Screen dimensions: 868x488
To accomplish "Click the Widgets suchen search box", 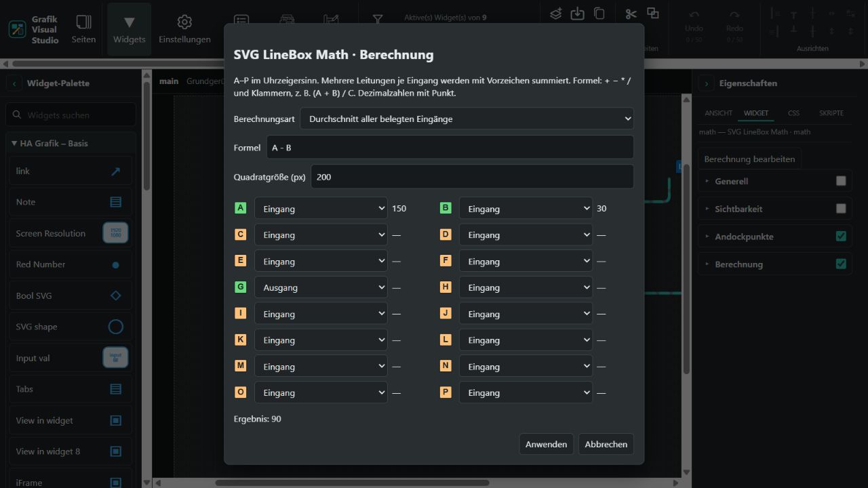I will pyautogui.click(x=71, y=115).
